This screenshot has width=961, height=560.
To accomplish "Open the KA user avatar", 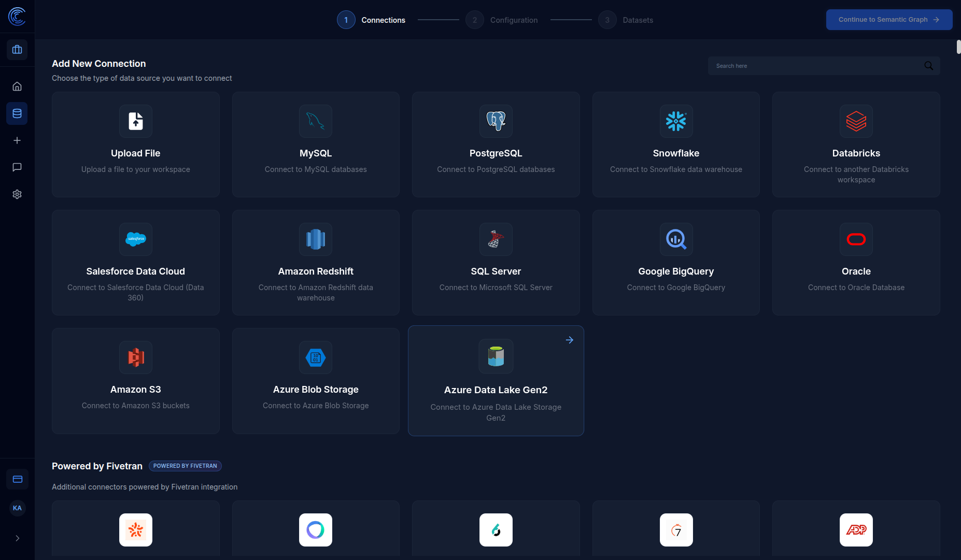I will (17, 508).
